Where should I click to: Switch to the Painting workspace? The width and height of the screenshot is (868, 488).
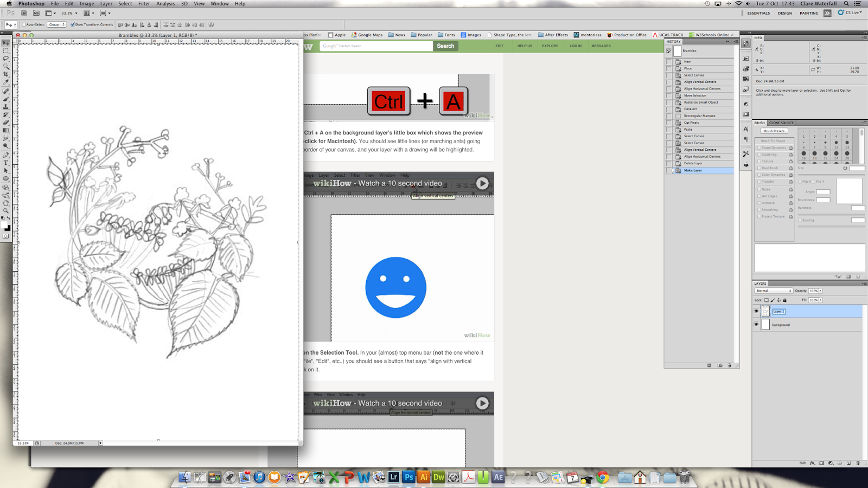point(809,13)
